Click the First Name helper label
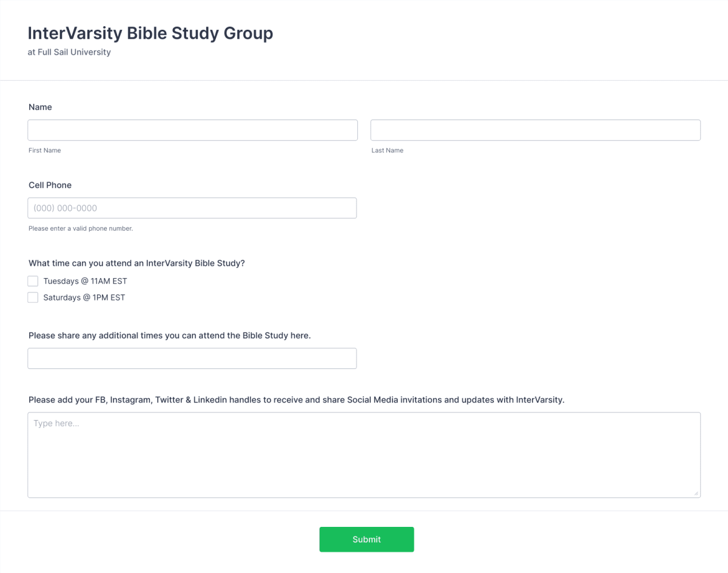Viewport: 728px width, 573px height. point(44,150)
